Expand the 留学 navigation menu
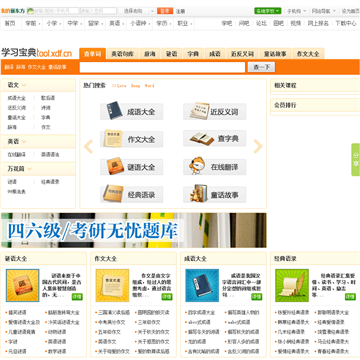 point(95,24)
